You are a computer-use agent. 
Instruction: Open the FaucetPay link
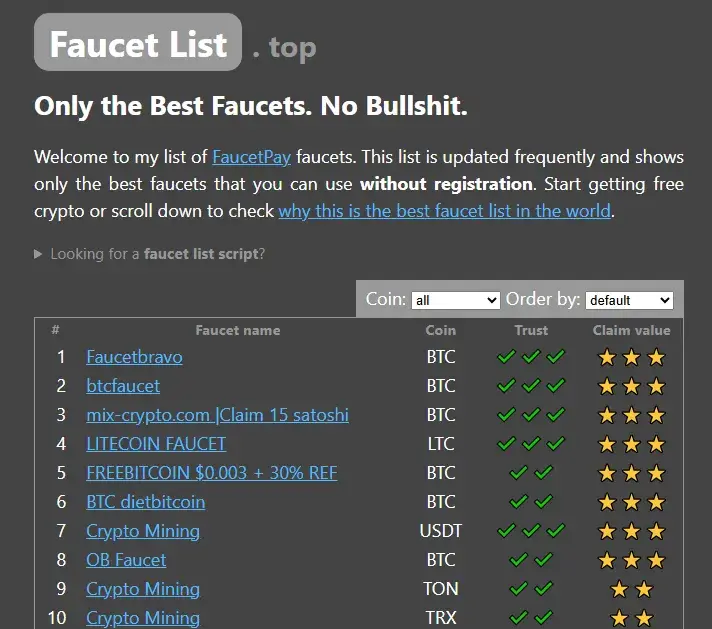(252, 157)
